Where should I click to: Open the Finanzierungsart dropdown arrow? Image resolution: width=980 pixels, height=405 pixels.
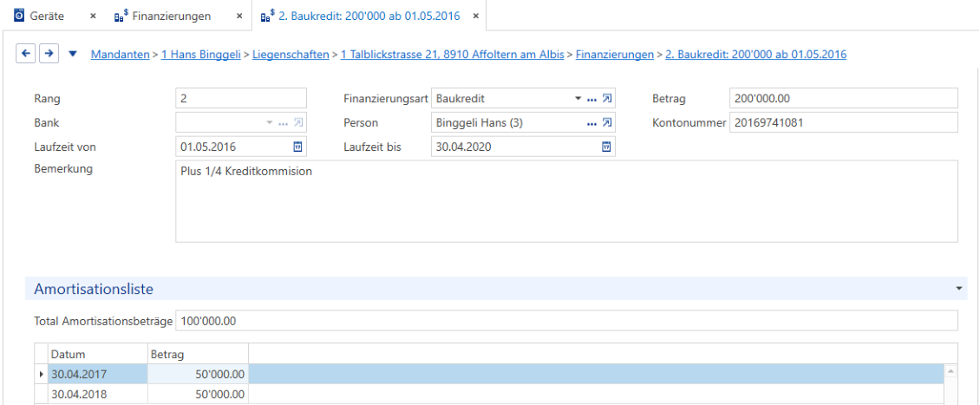coord(578,99)
